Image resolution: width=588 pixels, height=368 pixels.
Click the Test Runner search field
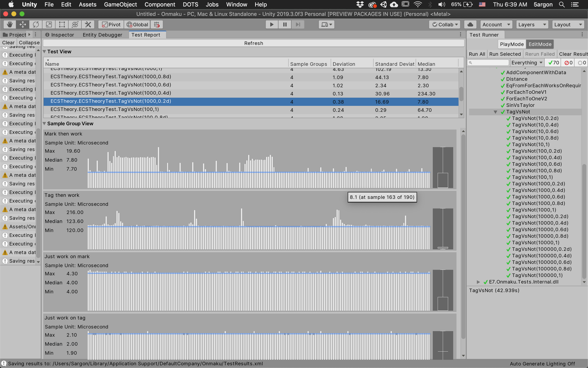tap(488, 62)
